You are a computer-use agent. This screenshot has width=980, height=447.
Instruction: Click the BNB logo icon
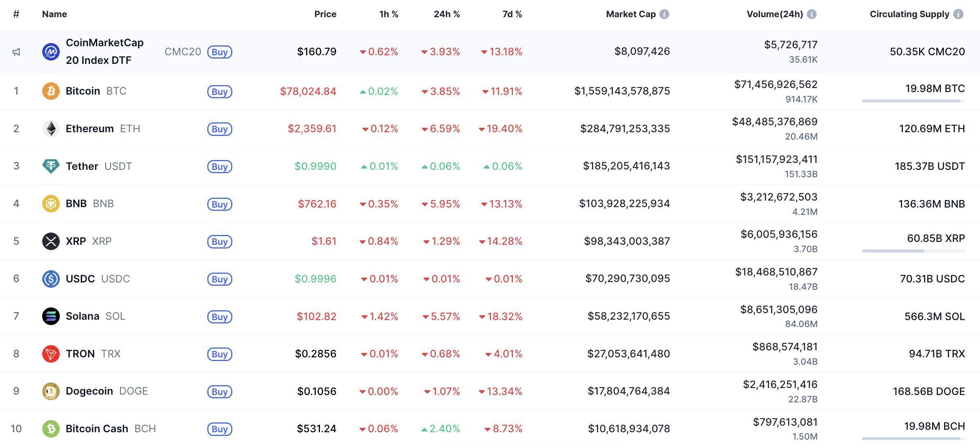(x=50, y=203)
